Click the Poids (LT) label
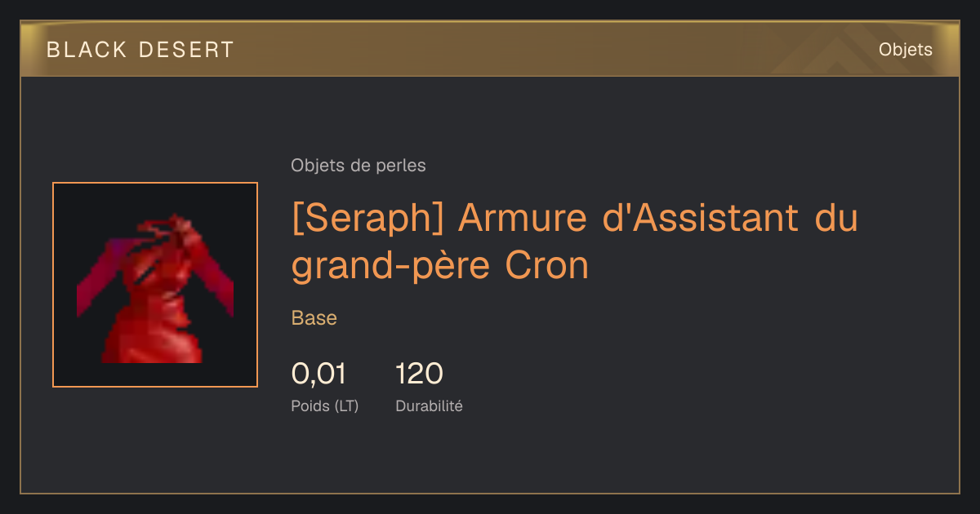 click(x=325, y=405)
